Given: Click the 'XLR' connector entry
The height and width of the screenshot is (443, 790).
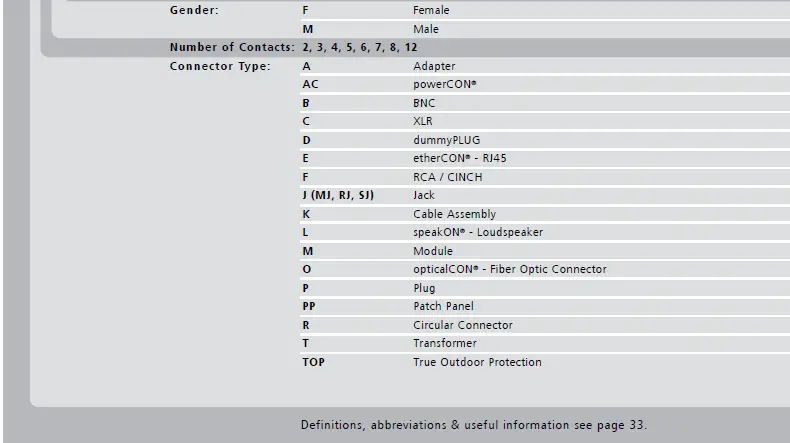Looking at the screenshot, I should coord(424,121).
